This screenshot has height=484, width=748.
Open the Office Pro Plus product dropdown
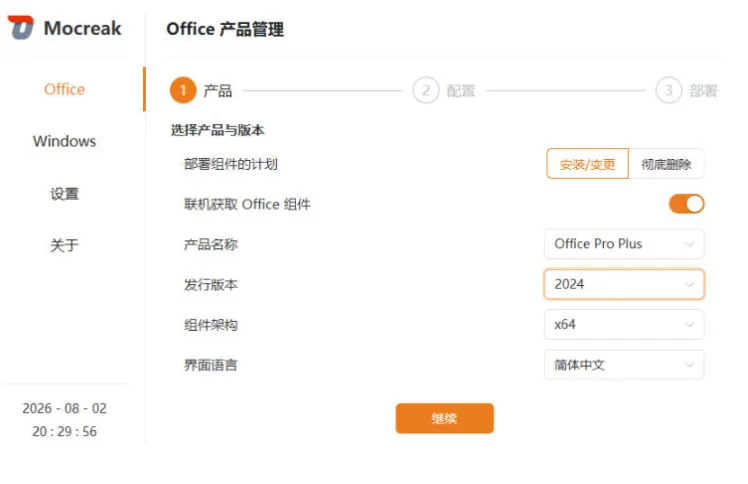point(624,244)
